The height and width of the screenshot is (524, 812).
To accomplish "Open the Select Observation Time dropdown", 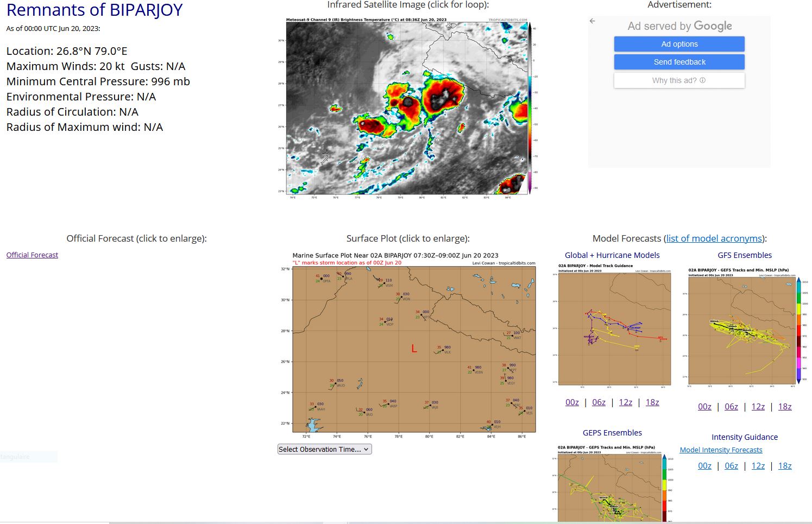I will tap(324, 449).
